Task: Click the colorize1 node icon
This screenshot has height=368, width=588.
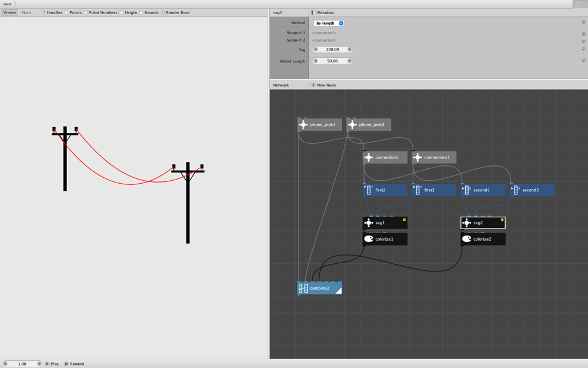Action: point(369,239)
